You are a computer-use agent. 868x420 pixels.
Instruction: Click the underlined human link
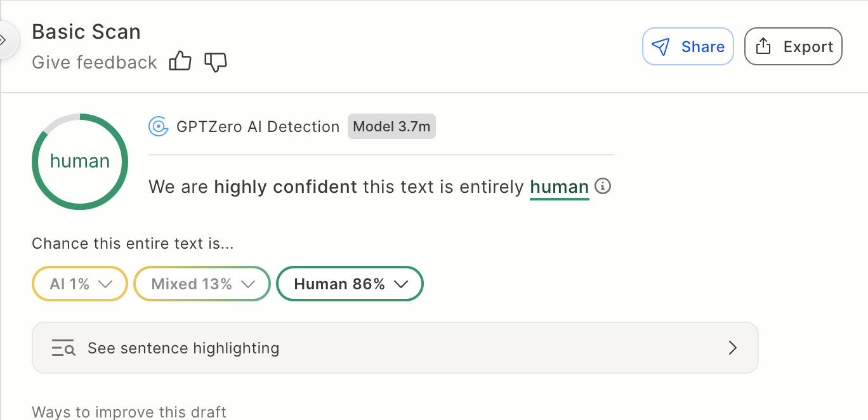coord(560,187)
